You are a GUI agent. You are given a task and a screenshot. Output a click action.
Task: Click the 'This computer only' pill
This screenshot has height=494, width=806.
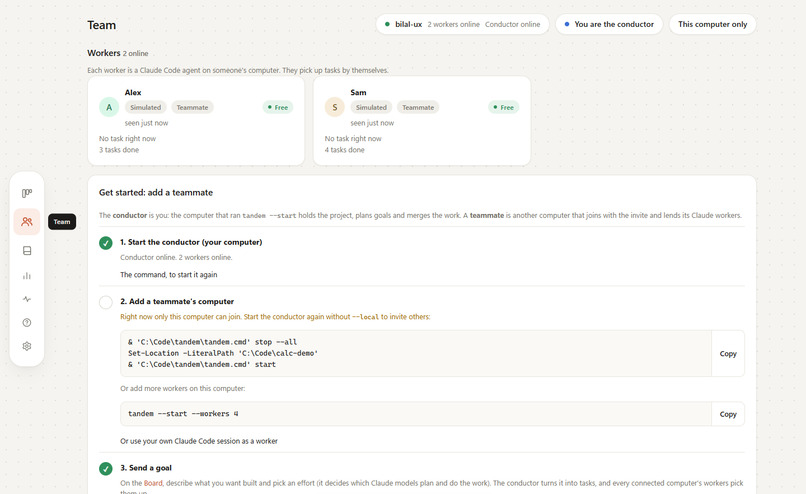(712, 24)
